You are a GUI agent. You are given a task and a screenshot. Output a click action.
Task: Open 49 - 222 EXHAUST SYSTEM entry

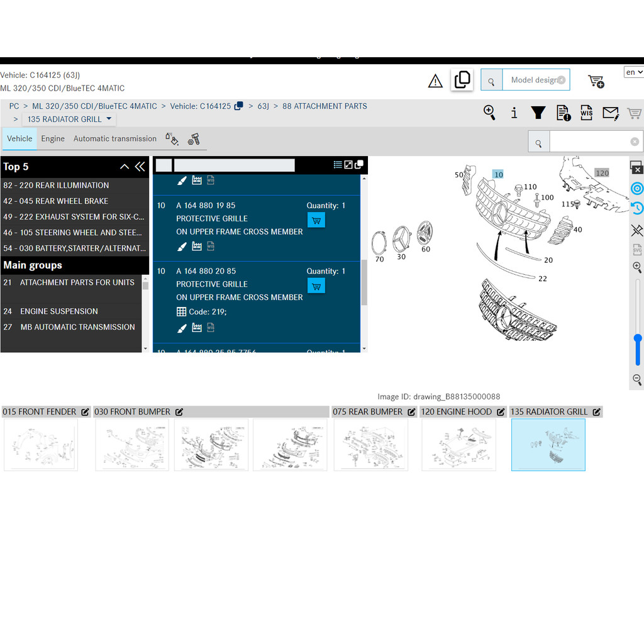click(x=74, y=216)
